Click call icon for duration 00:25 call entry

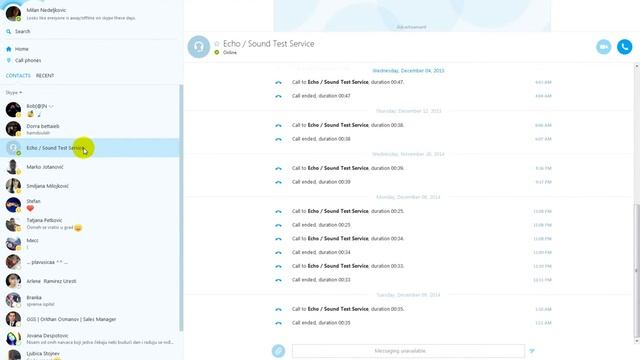278,211
